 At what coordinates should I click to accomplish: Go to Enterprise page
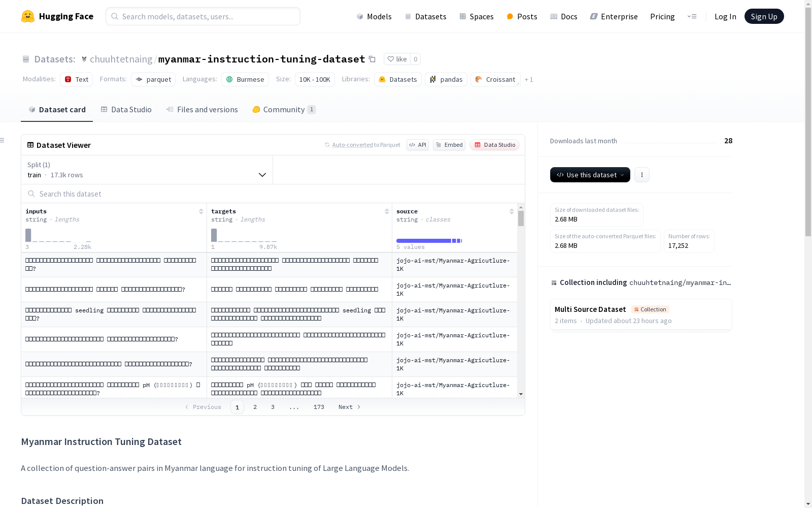(x=614, y=16)
